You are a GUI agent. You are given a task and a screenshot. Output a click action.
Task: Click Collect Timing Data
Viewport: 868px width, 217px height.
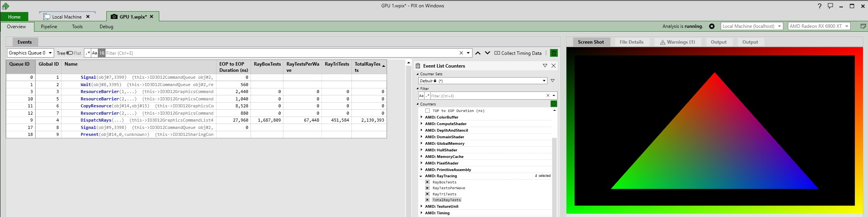(518, 53)
